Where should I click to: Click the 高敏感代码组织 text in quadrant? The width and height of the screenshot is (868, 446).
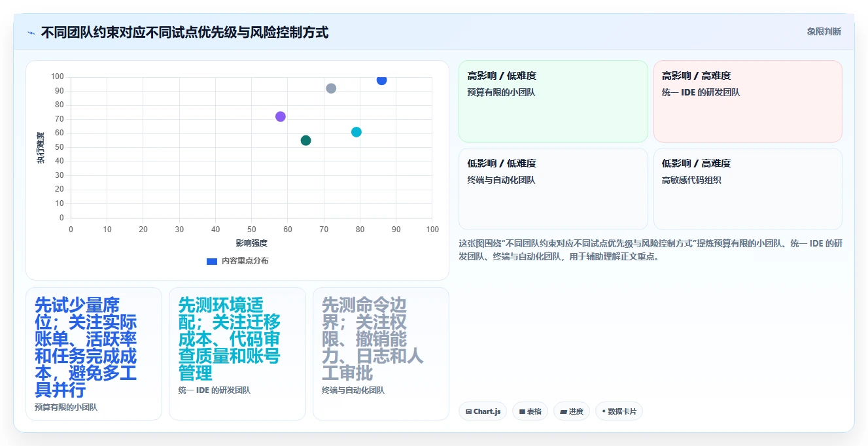(x=691, y=180)
